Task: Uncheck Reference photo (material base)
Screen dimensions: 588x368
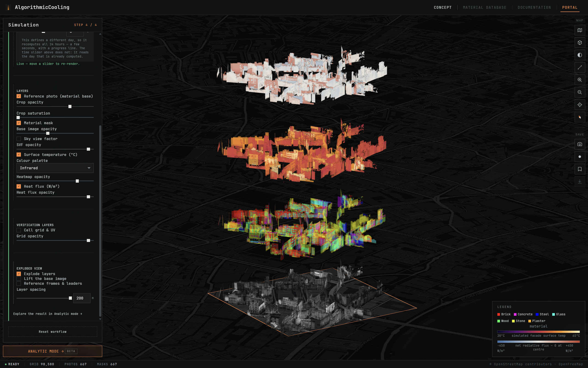Action: 19,96
